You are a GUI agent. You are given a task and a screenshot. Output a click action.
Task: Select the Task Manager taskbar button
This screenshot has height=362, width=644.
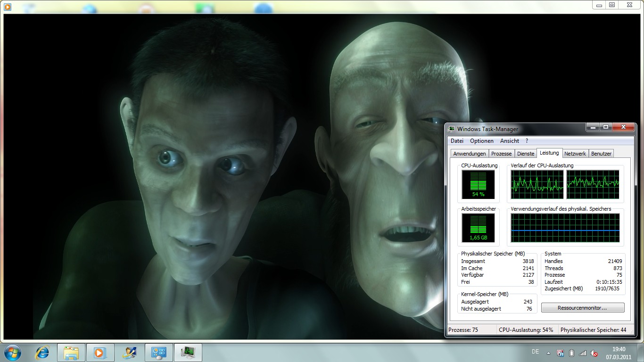tap(188, 353)
